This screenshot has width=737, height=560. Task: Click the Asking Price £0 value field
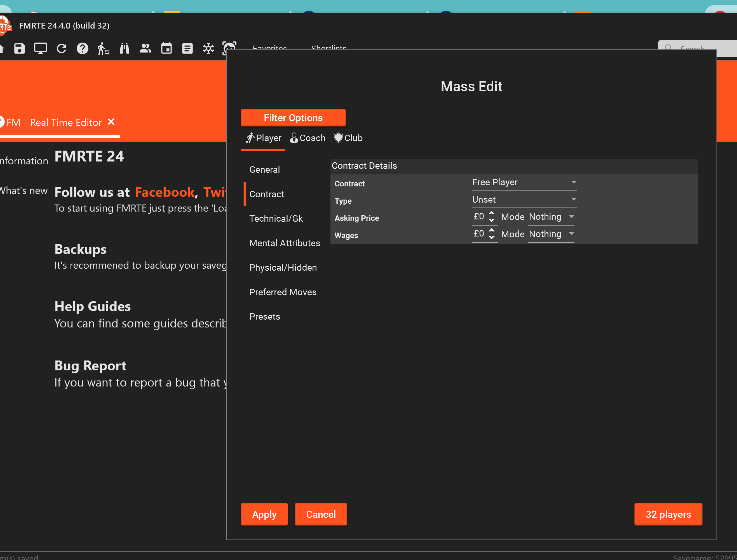[x=479, y=217]
